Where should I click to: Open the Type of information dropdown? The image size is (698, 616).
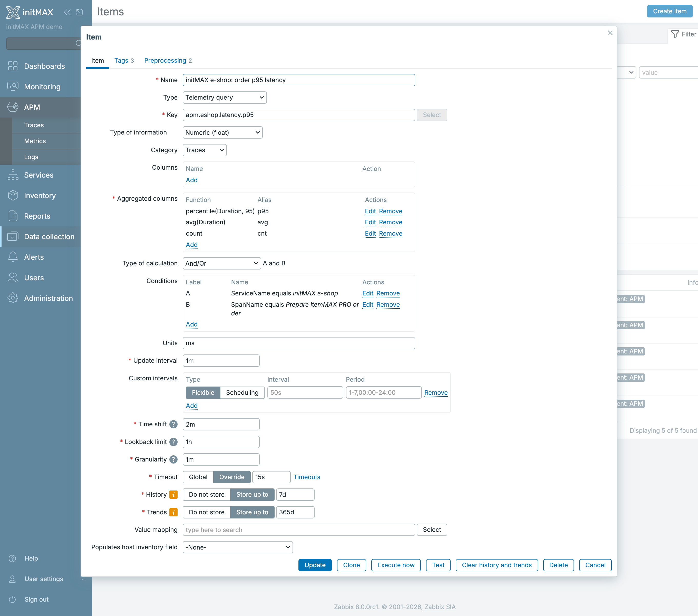pyautogui.click(x=223, y=132)
